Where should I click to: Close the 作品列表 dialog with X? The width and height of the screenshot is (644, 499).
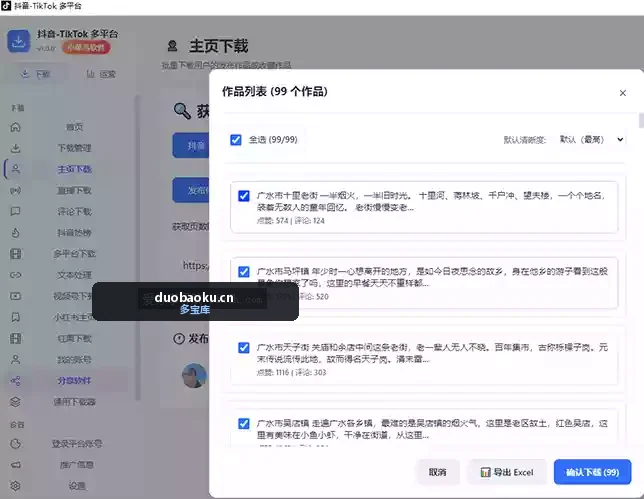pyautogui.click(x=623, y=93)
